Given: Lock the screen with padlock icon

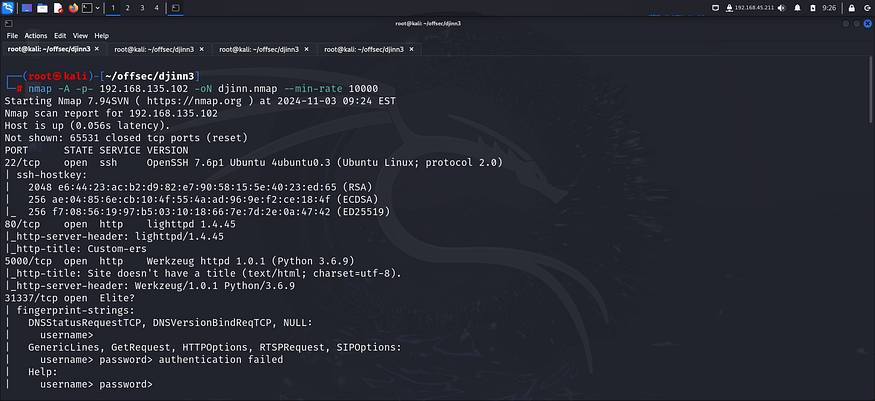Looking at the screenshot, I should [x=852, y=8].
